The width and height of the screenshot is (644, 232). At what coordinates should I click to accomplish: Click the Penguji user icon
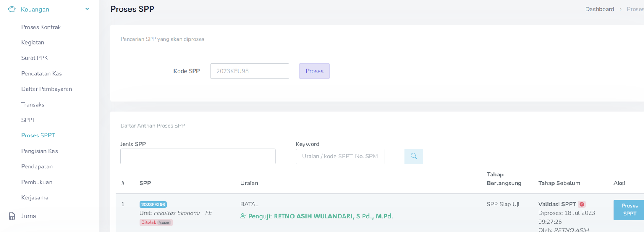point(243,216)
